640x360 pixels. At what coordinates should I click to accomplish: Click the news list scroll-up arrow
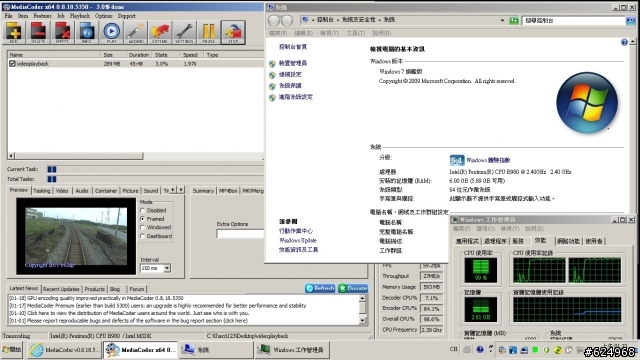coord(362,298)
